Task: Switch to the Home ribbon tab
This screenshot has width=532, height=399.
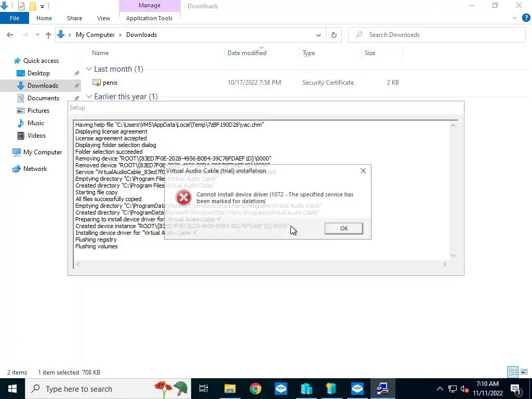Action: pos(44,18)
